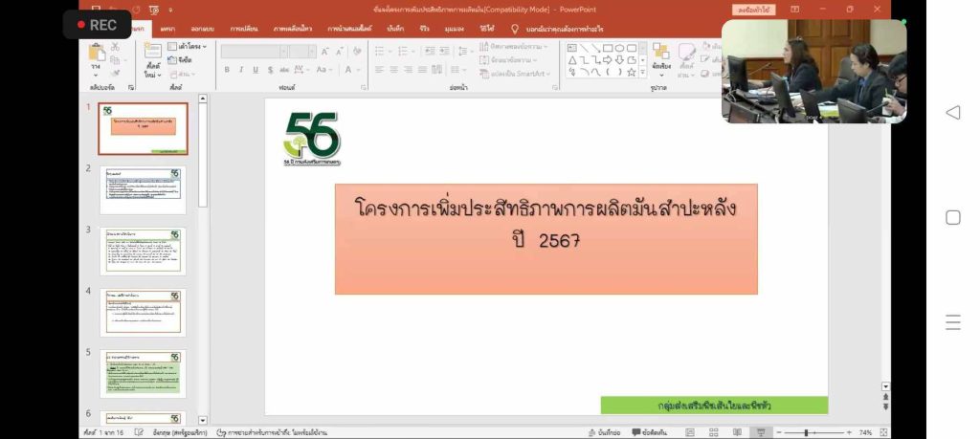Select slide 5 thumbnail
980x439 pixels.
point(144,373)
